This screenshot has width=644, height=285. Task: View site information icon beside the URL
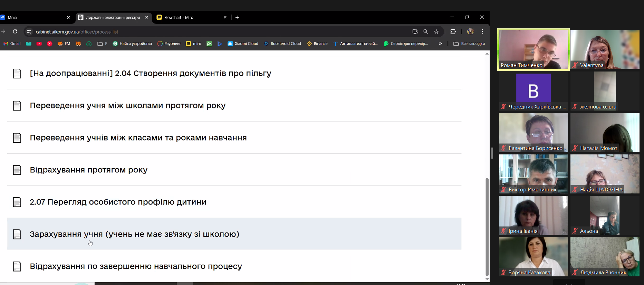click(x=29, y=31)
